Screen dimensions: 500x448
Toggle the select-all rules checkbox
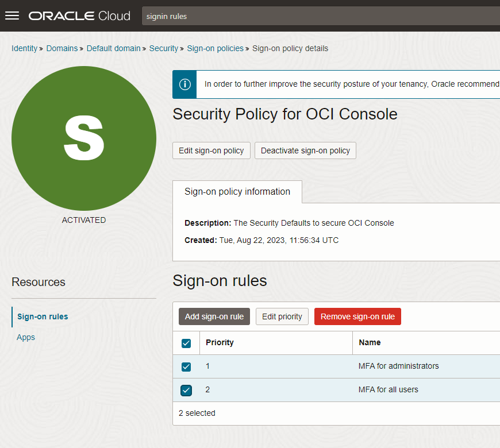(x=186, y=343)
